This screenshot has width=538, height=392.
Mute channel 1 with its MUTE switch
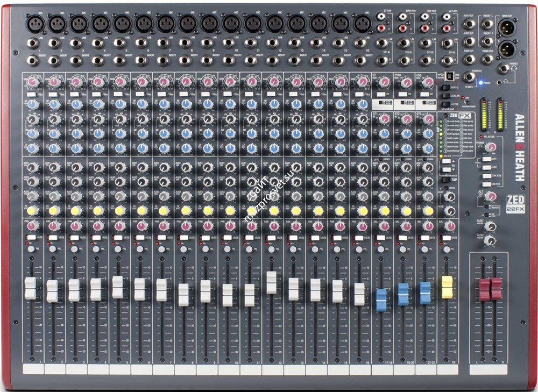32,237
